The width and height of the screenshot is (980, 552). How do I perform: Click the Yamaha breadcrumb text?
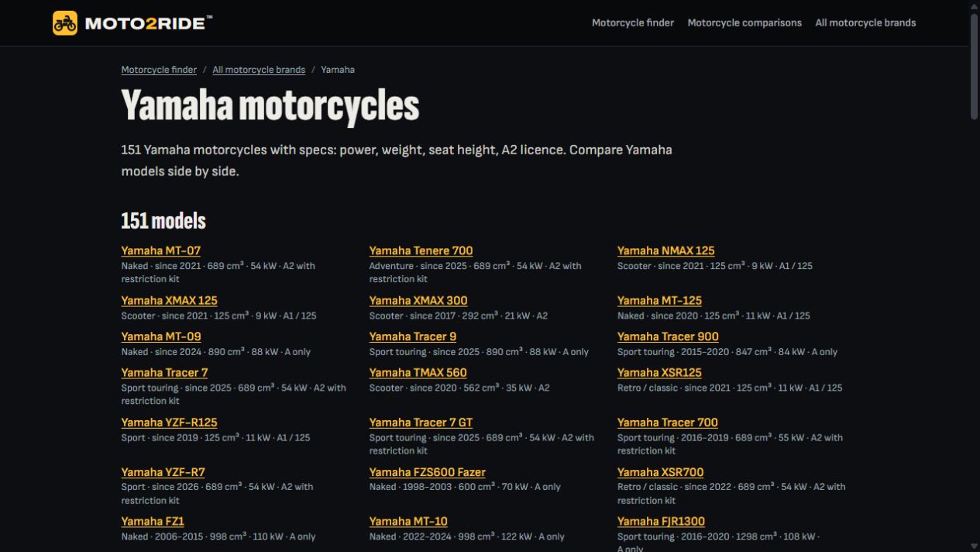click(338, 70)
